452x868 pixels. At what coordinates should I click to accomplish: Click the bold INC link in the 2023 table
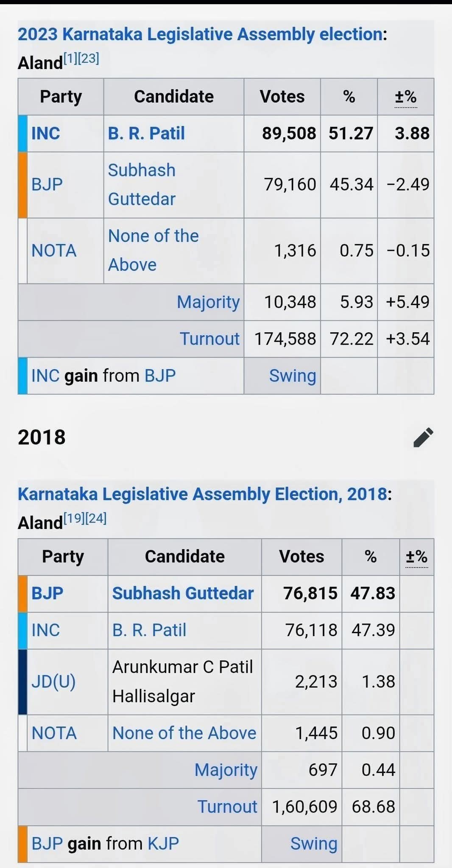pos(46,134)
